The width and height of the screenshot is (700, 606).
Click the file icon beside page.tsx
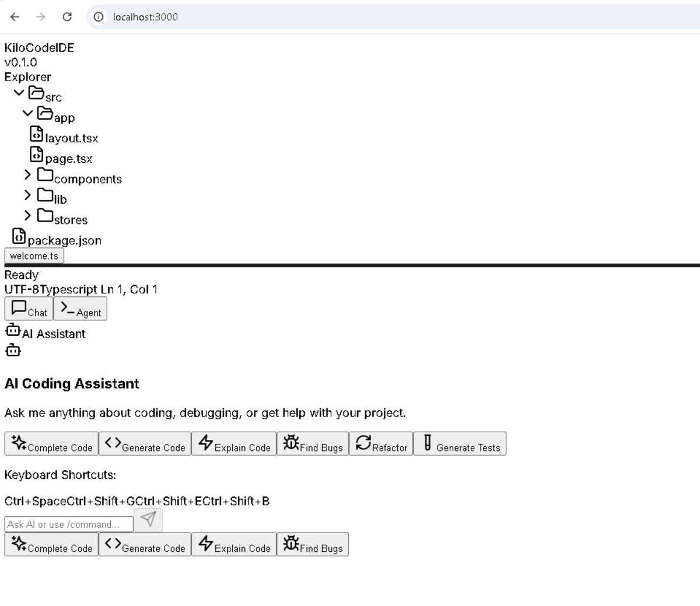point(36,154)
